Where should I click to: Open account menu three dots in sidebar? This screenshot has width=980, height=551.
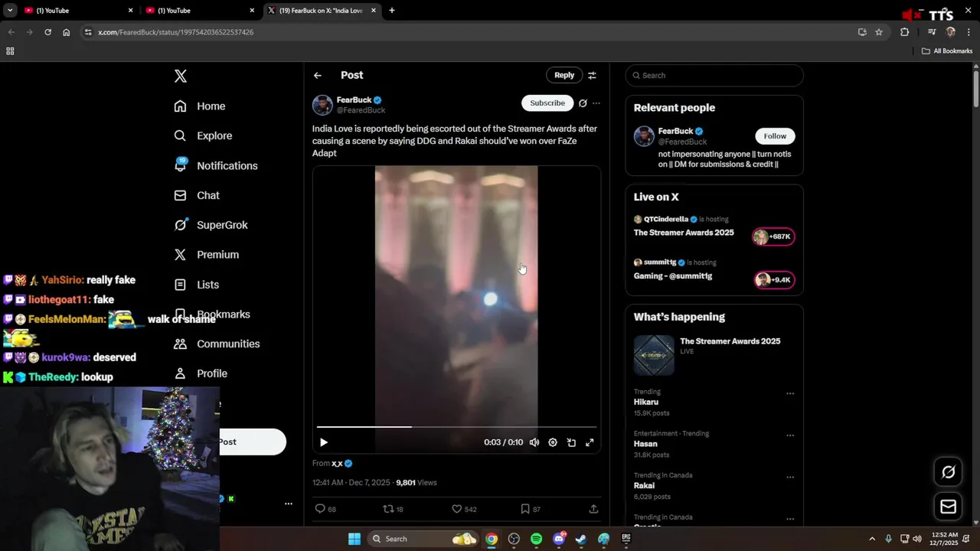(x=289, y=504)
